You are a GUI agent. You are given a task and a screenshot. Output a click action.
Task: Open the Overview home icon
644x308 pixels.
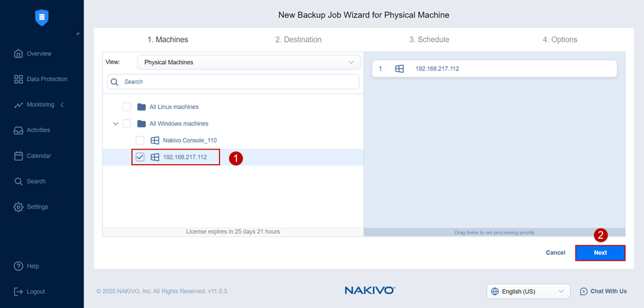click(x=18, y=54)
